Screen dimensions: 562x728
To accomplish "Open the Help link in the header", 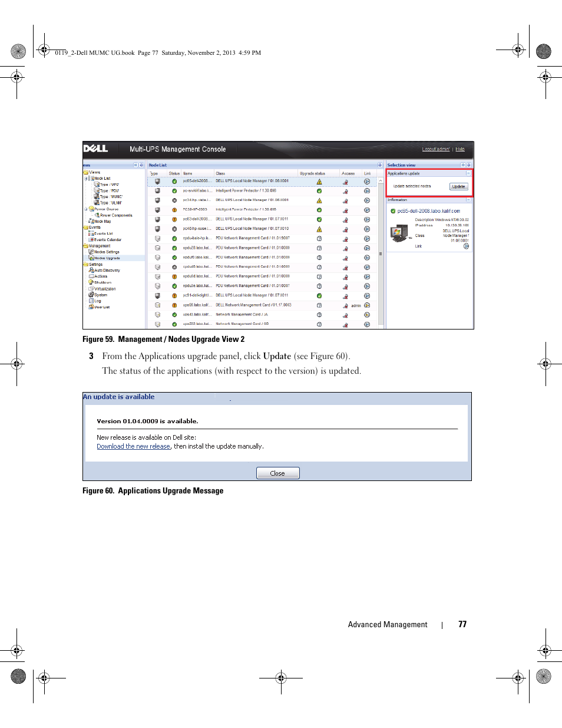I will point(460,149).
